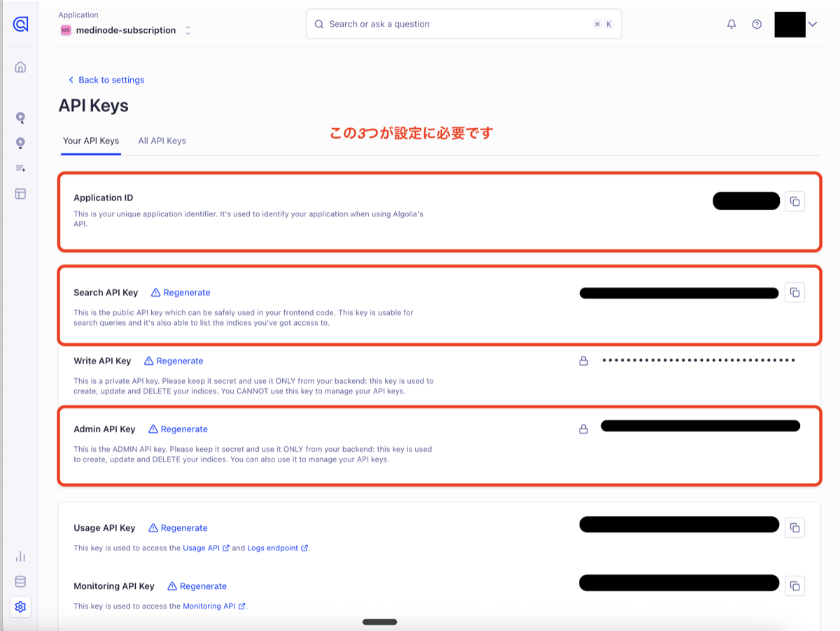
Task: Regenerate the Monitoring API Key
Action: tap(197, 586)
